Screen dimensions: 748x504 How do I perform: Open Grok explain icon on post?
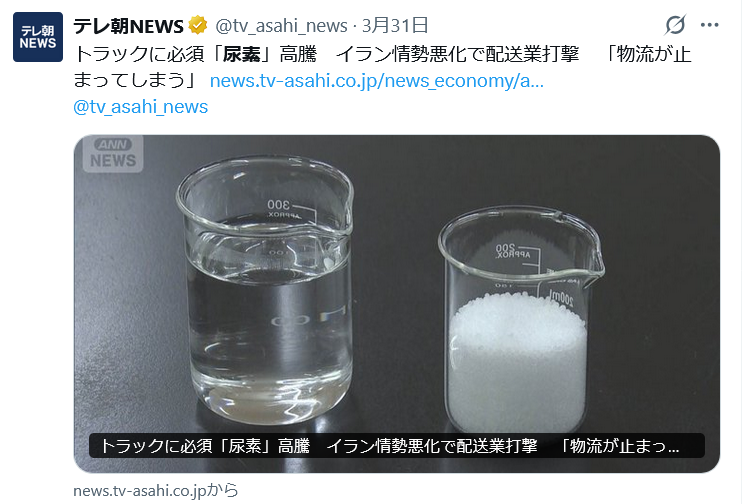click(x=675, y=25)
